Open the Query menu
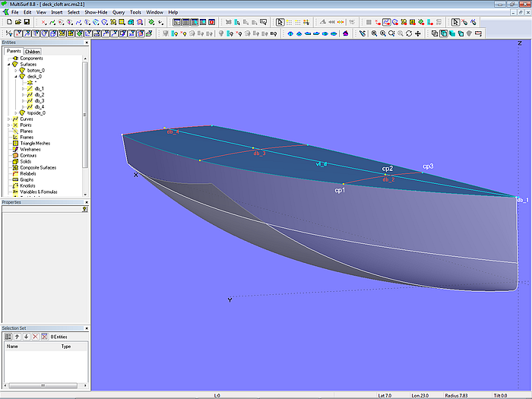The height and width of the screenshot is (399, 532). pyautogui.click(x=119, y=12)
